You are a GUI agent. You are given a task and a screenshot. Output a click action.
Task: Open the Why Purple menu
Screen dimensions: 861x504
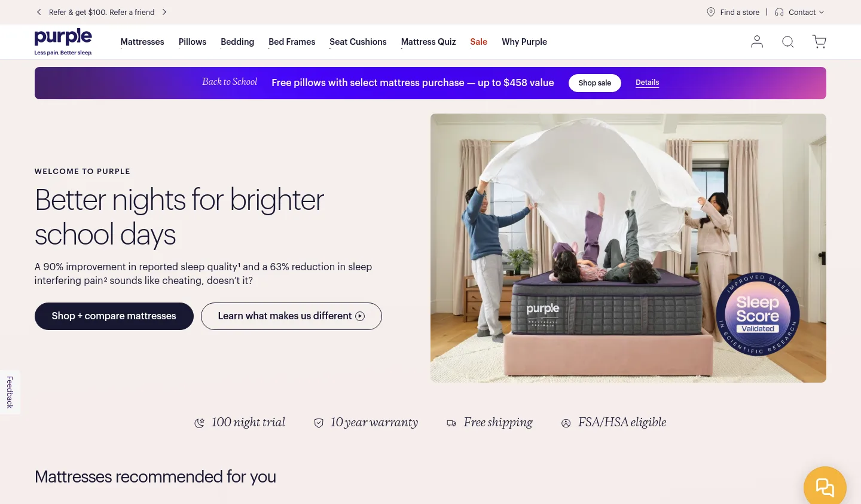click(524, 42)
